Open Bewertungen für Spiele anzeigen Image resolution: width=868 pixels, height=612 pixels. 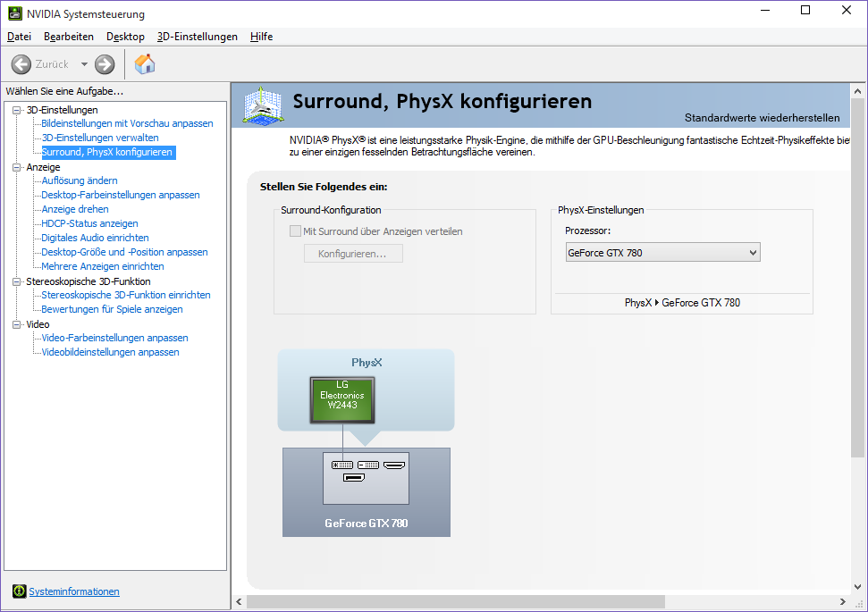[113, 309]
